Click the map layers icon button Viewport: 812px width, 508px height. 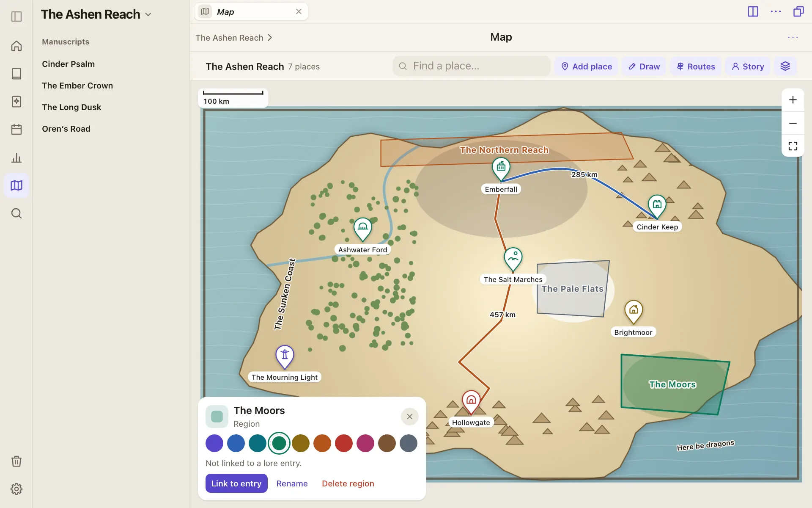[785, 66]
